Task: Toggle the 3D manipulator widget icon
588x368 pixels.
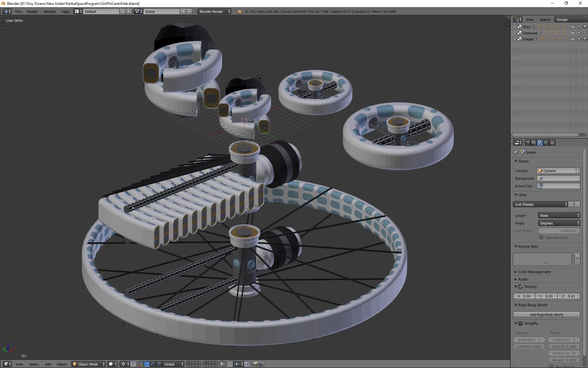Action: tap(141, 364)
